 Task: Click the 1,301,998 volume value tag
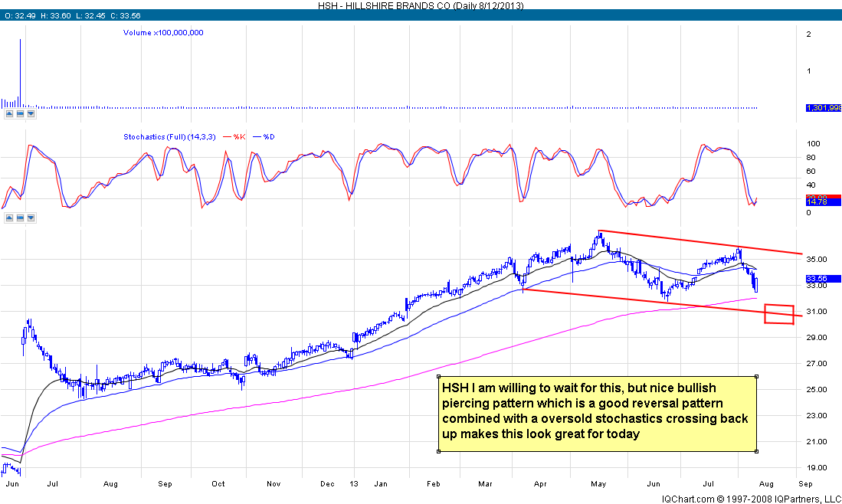tap(823, 108)
